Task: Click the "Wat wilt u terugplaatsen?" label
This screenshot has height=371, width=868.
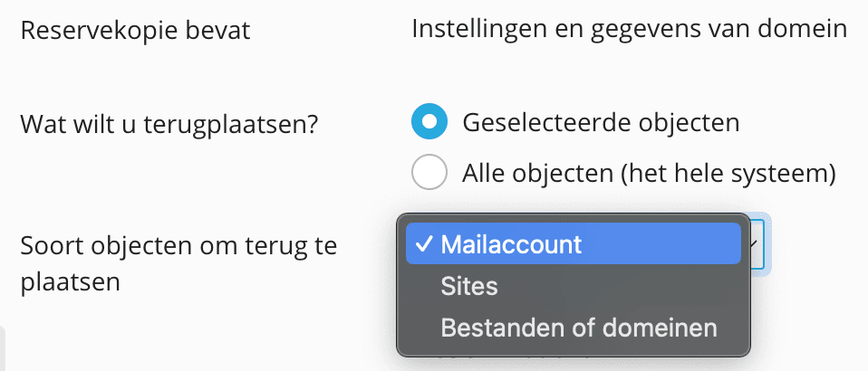Action: point(169,123)
